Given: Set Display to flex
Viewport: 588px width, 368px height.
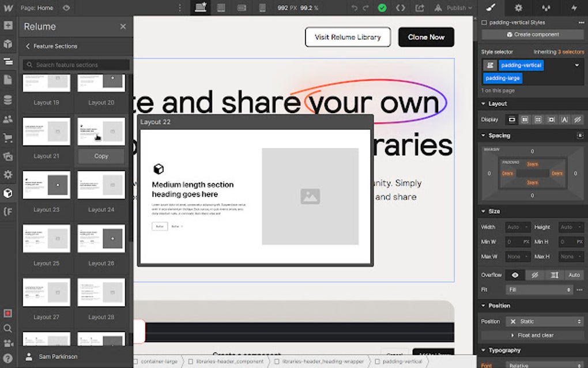Looking at the screenshot, I should click(525, 119).
